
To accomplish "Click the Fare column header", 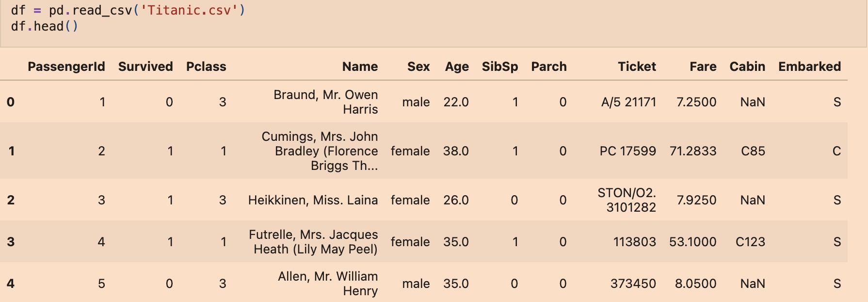I will tap(703, 67).
